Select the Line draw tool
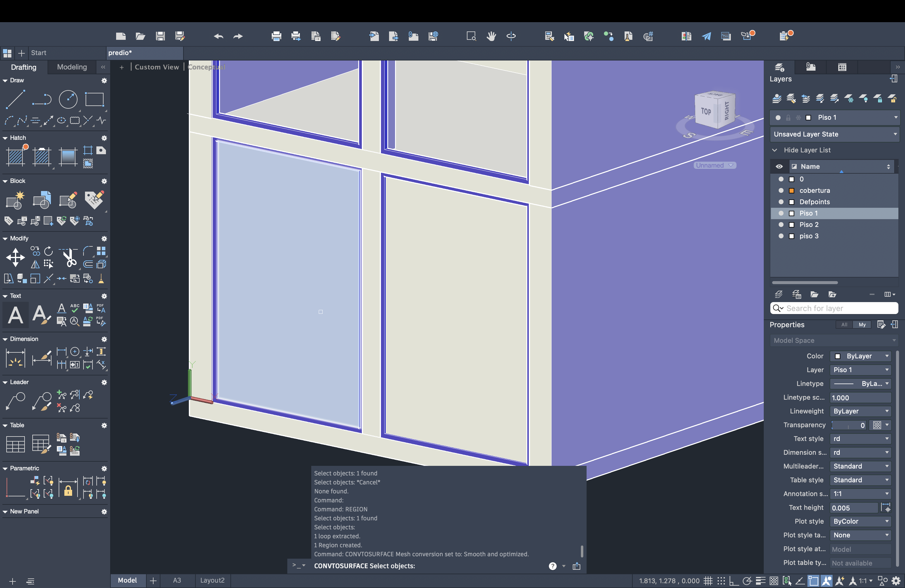Image resolution: width=905 pixels, height=588 pixels. pos(15,99)
